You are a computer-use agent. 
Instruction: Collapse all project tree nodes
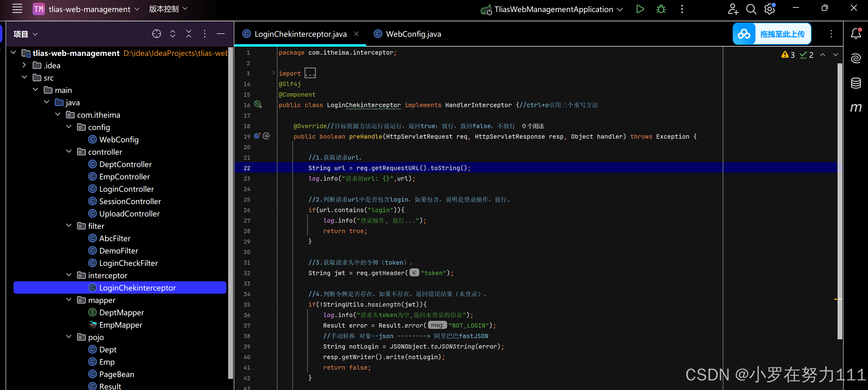[189, 34]
